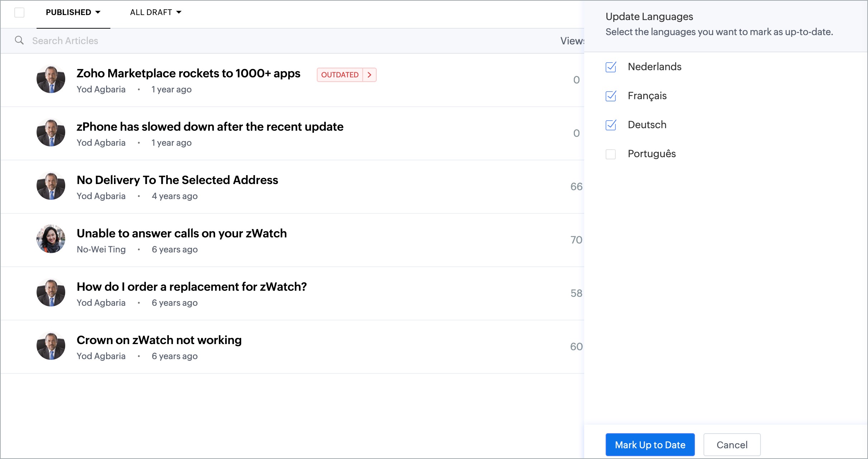This screenshot has width=868, height=459.
Task: Click "4 years ago" timestamp
Action: pyautogui.click(x=175, y=196)
